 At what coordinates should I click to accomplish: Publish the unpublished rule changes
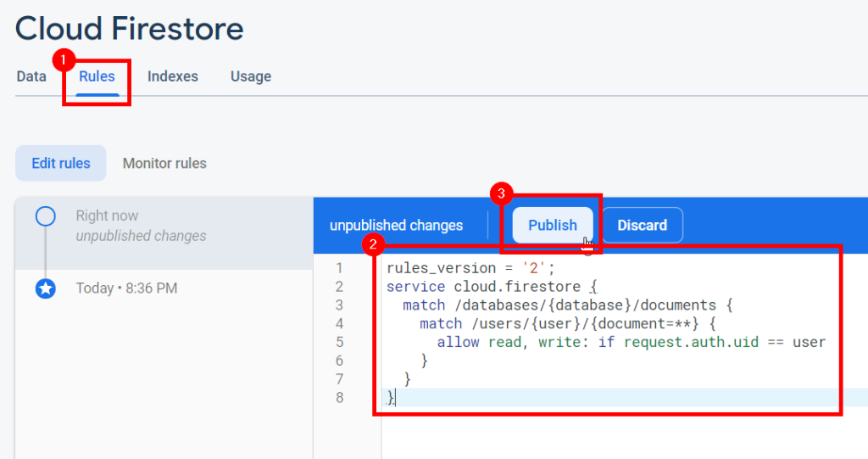[552, 225]
